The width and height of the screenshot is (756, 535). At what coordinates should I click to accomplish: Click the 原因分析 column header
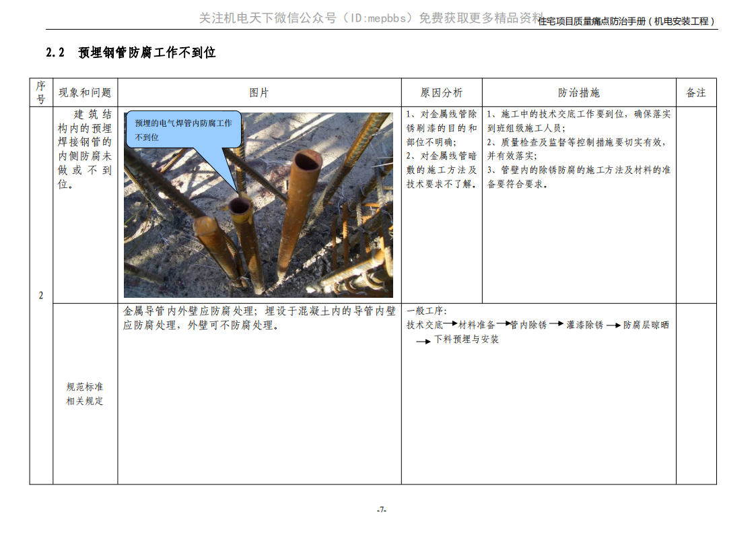[x=442, y=93]
